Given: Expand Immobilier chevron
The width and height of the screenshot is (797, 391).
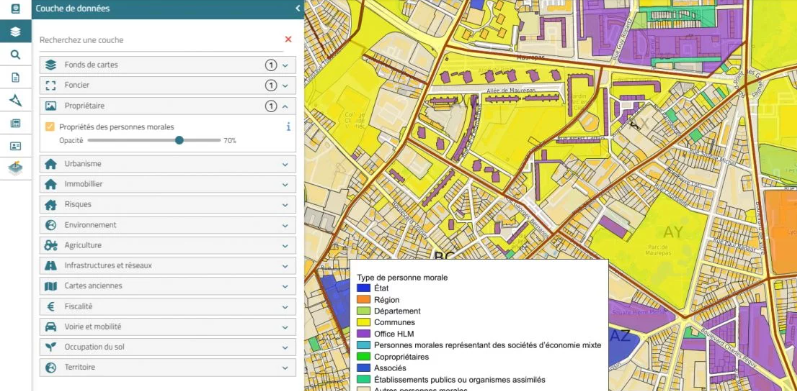Looking at the screenshot, I should [x=285, y=184].
